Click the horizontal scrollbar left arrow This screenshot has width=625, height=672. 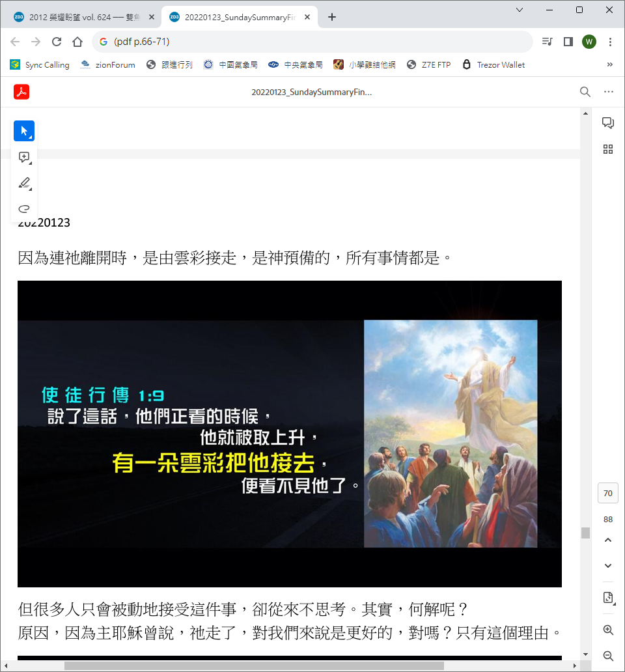click(x=6, y=665)
